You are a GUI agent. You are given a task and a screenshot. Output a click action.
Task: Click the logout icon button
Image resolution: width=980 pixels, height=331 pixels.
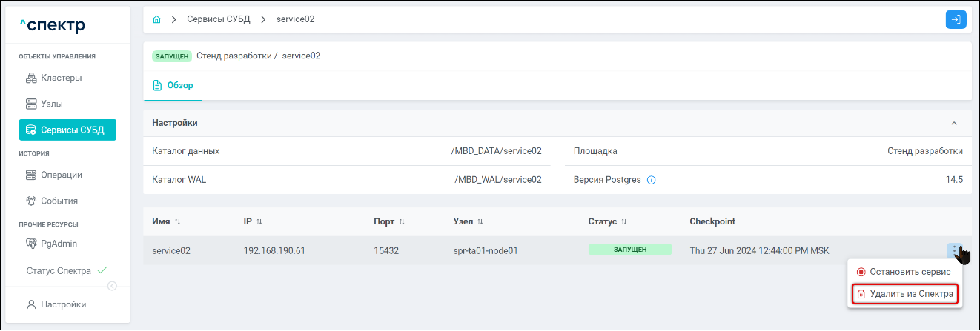coord(956,19)
